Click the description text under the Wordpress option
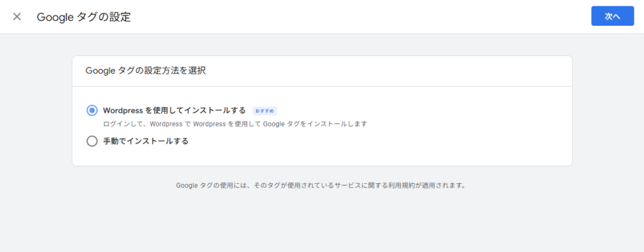Viewport: 644px width, 252px height. pos(235,124)
